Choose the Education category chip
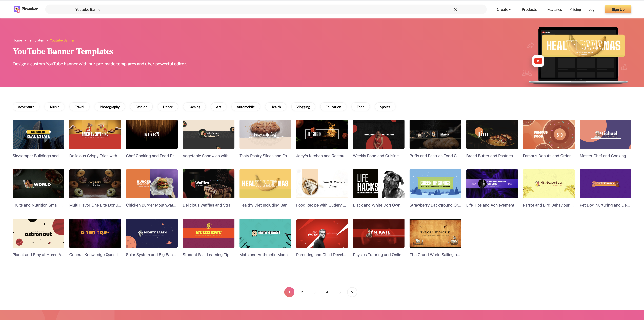Screen dimensions: 644x320 coord(333,107)
